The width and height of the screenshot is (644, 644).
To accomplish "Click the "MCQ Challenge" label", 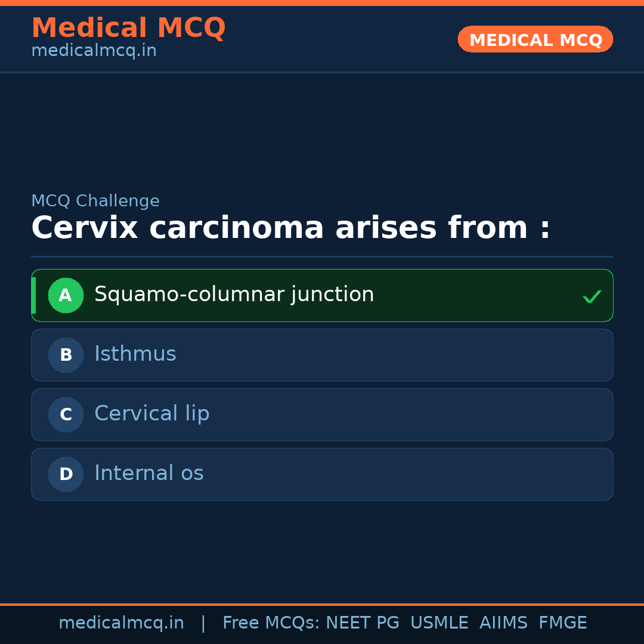I will pyautogui.click(x=95, y=202).
